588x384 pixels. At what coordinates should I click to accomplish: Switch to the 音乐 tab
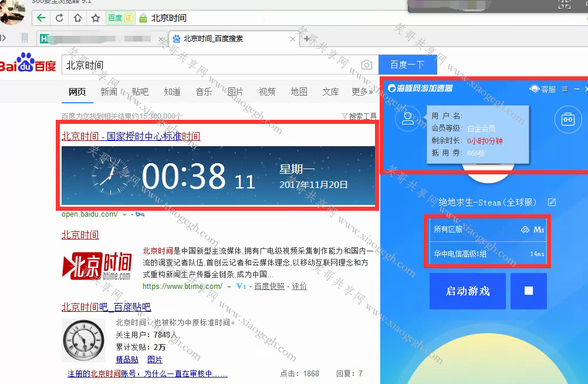[204, 92]
